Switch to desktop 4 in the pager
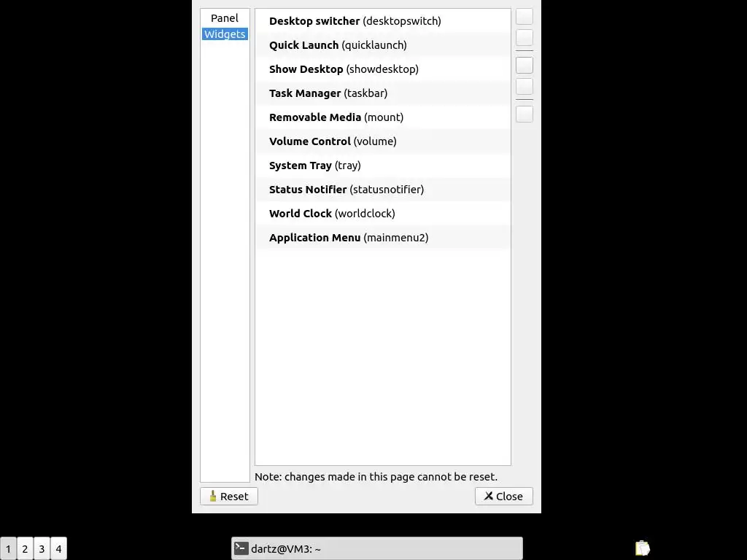 point(58,548)
